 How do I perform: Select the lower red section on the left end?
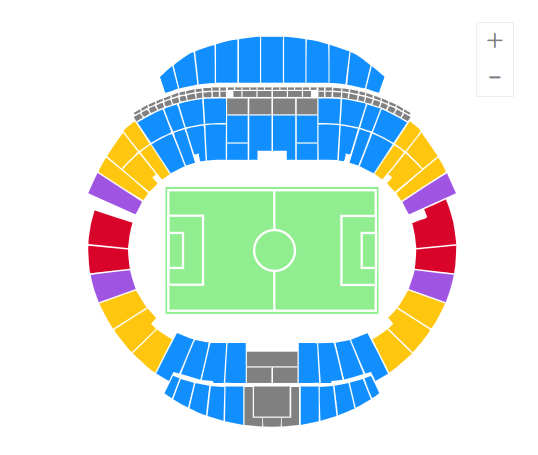[x=109, y=259]
